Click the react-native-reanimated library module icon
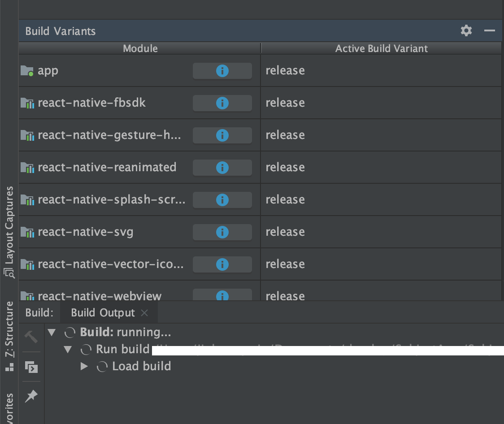This screenshot has width=504, height=424. click(x=27, y=168)
